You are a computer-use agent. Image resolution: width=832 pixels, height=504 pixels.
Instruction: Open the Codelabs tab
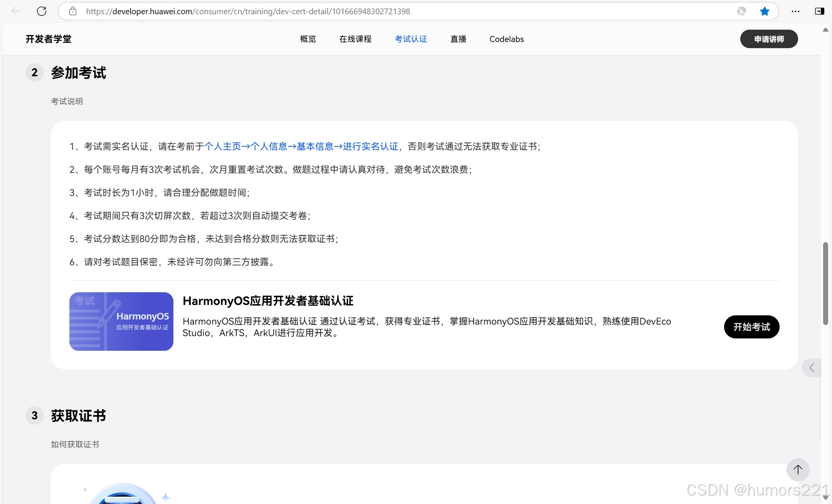[x=506, y=39]
